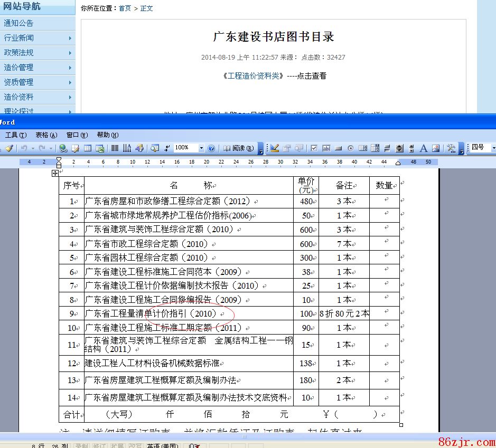Click the Word Help question mark icon

point(211,148)
